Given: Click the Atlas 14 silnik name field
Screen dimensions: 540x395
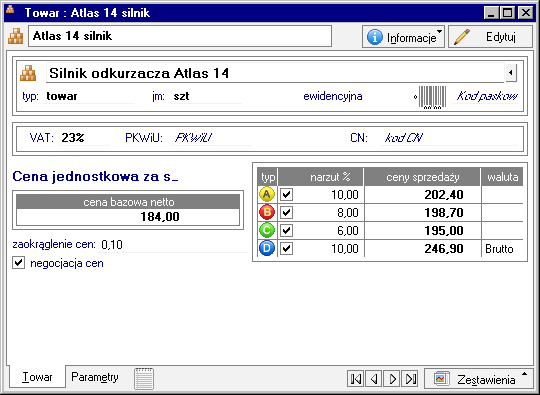Looking at the screenshot, I should [x=180, y=36].
